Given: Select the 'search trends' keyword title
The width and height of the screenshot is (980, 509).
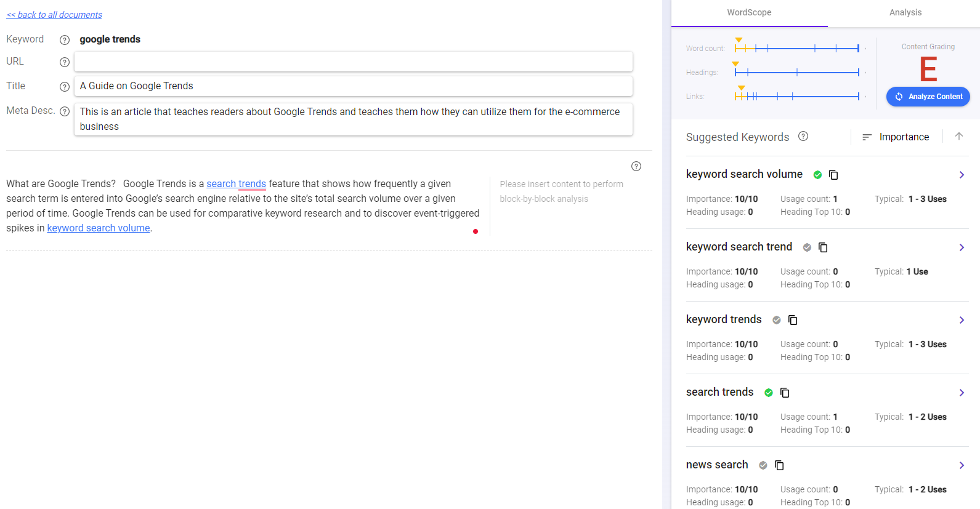Looking at the screenshot, I should tap(719, 392).
